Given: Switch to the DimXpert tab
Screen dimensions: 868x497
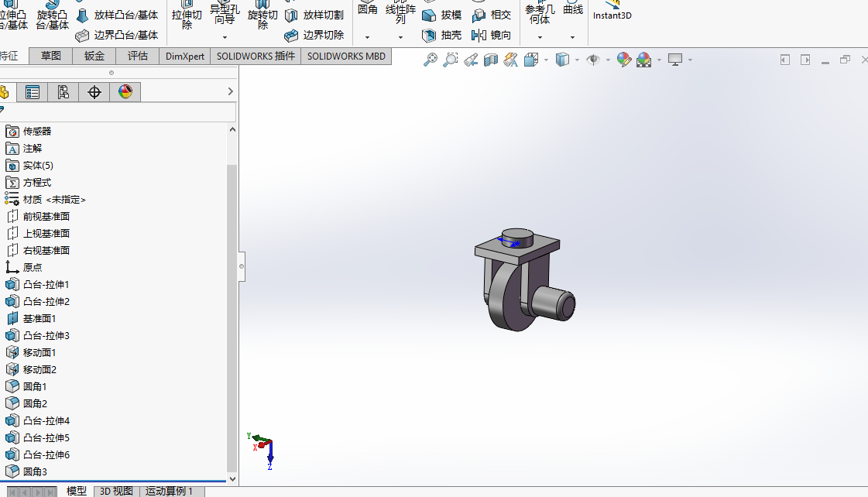Looking at the screenshot, I should click(185, 56).
